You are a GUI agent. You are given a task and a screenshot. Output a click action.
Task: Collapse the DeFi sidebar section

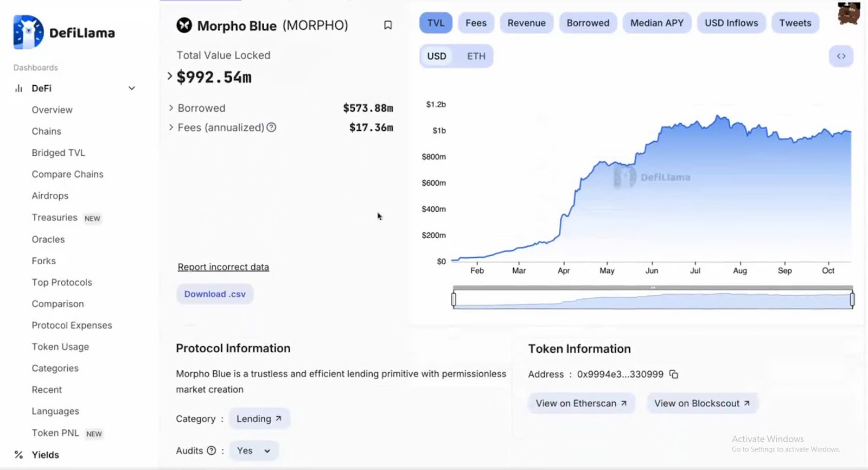(131, 88)
